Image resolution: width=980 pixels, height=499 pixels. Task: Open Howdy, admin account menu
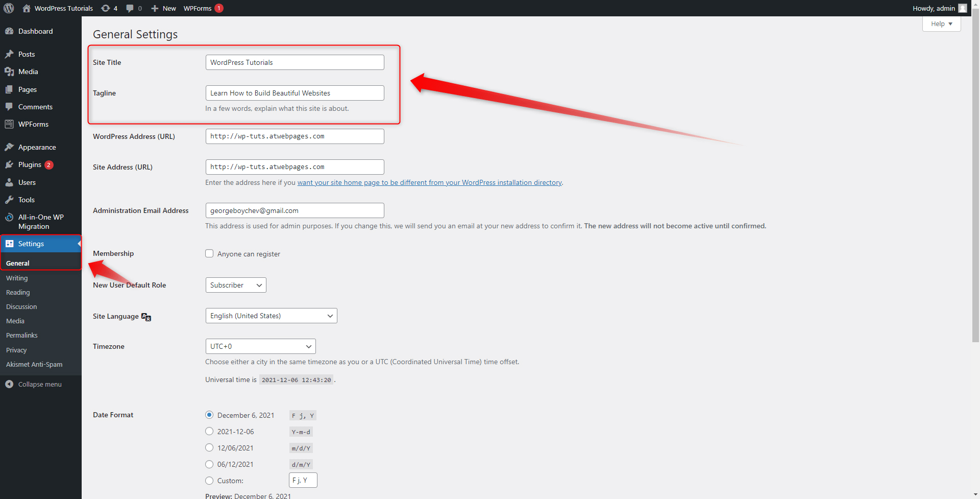(x=939, y=8)
